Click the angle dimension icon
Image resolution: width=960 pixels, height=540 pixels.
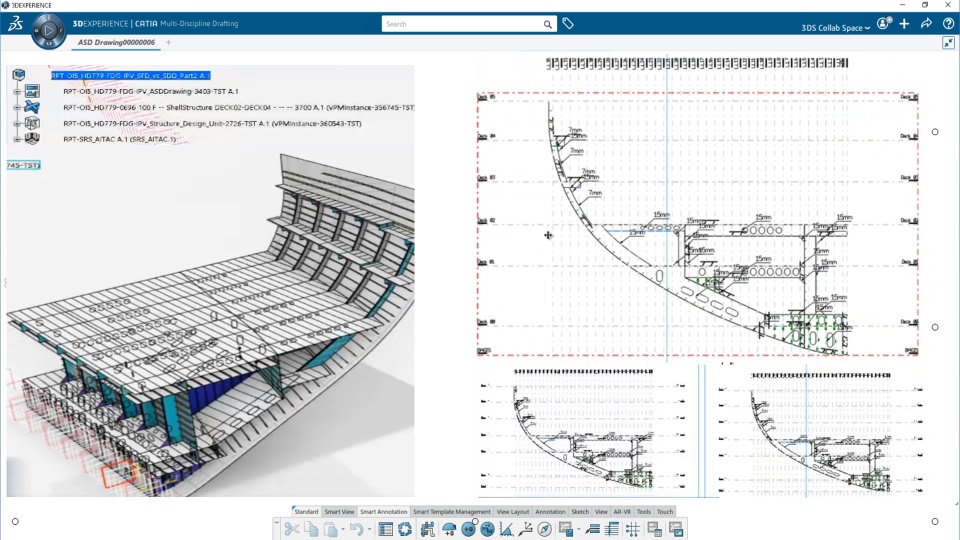click(506, 529)
